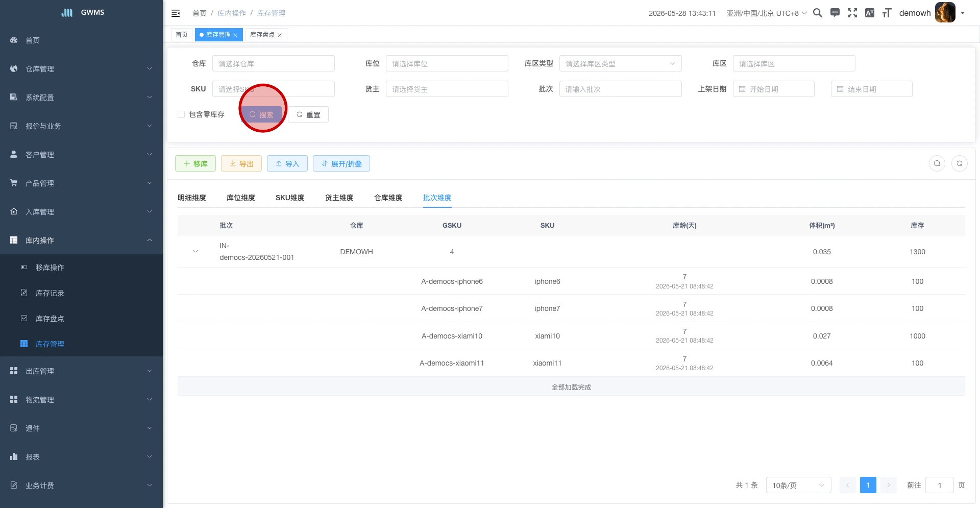The height and width of the screenshot is (508, 980).
Task: Switch to the 库位维度 tab
Action: [x=240, y=198]
